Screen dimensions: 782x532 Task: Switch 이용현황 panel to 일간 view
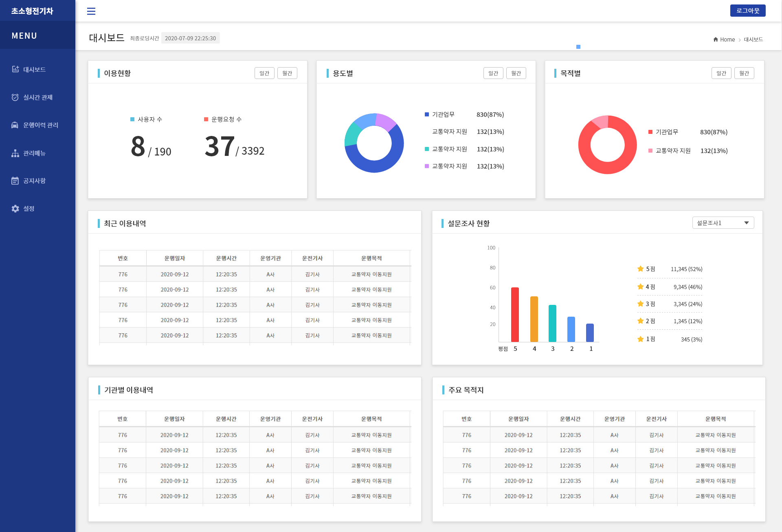click(264, 73)
